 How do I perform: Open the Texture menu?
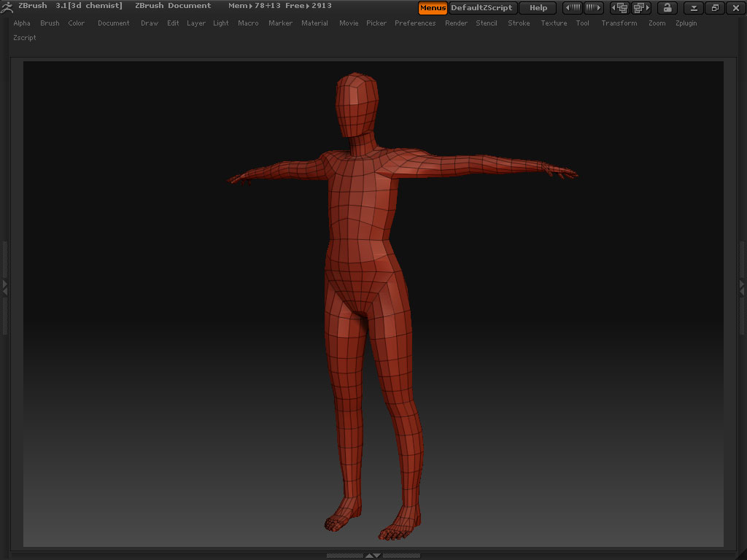pos(554,23)
